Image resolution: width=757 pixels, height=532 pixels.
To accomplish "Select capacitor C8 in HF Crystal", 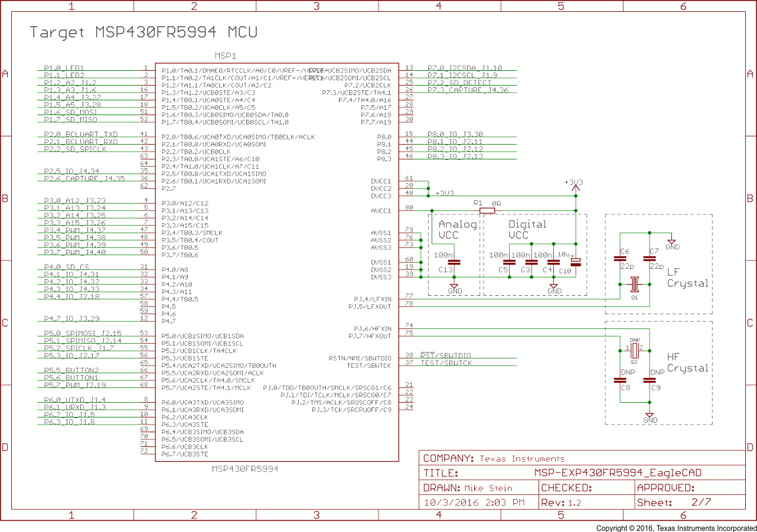I will tap(620, 380).
